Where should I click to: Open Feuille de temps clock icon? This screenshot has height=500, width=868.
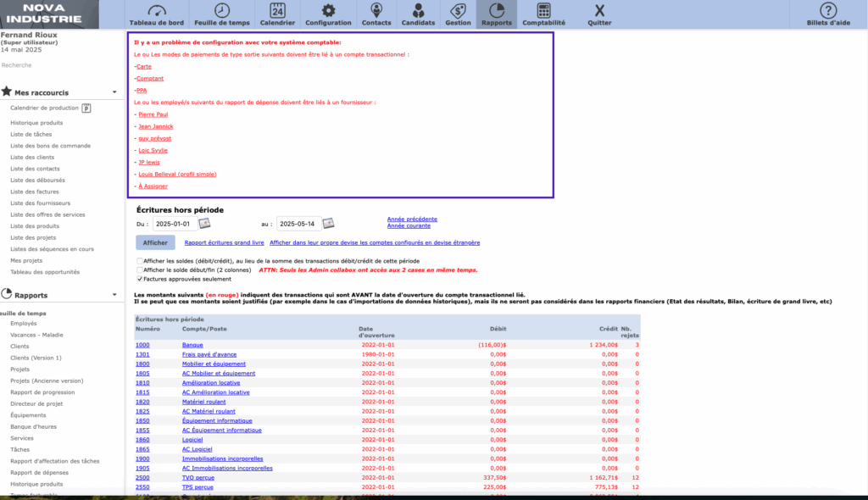tap(221, 11)
